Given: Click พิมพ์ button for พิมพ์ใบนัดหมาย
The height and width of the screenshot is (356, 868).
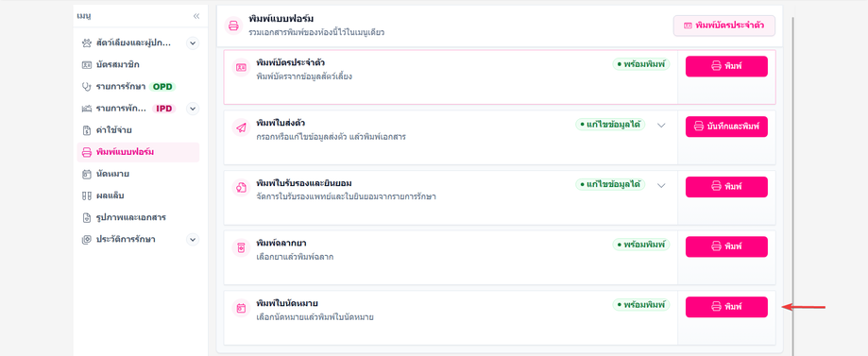Looking at the screenshot, I should coord(726,307).
